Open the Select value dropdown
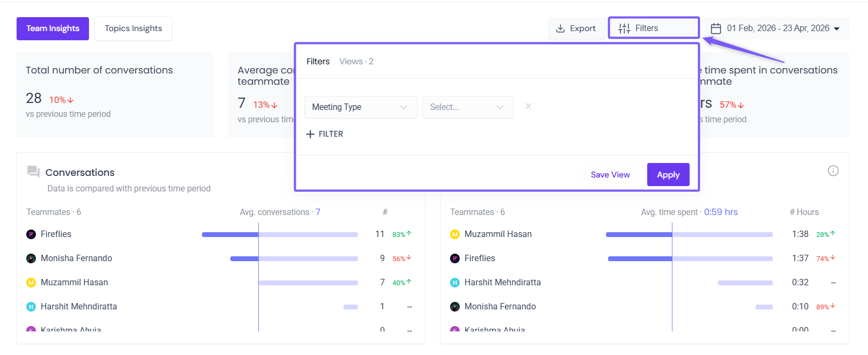Image resolution: width=868 pixels, height=355 pixels. pyautogui.click(x=468, y=107)
